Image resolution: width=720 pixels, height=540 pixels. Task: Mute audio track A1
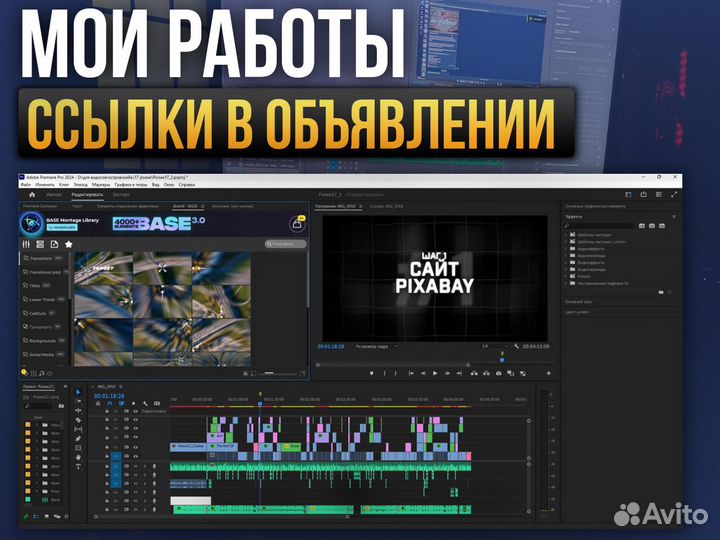[135, 467]
